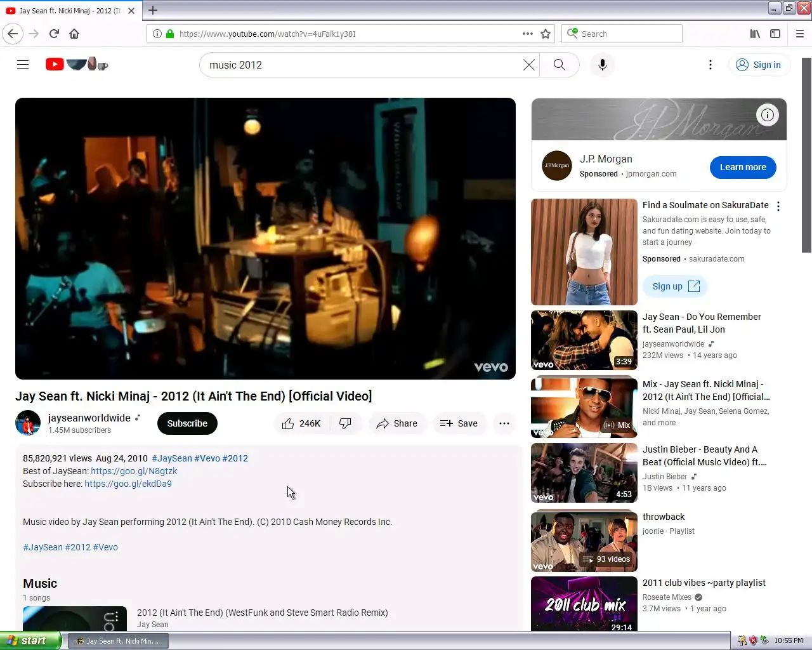812x650 pixels.
Task: Open Justin Bieber Beauty And A Beat thumbnail
Action: (584, 473)
